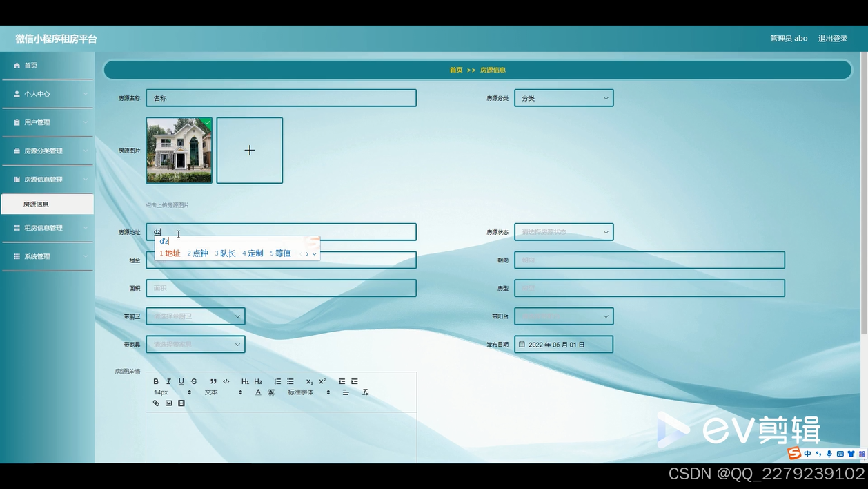The width and height of the screenshot is (868, 489).
Task: Switch Sogou Chinese/English input mode
Action: pos(807,454)
